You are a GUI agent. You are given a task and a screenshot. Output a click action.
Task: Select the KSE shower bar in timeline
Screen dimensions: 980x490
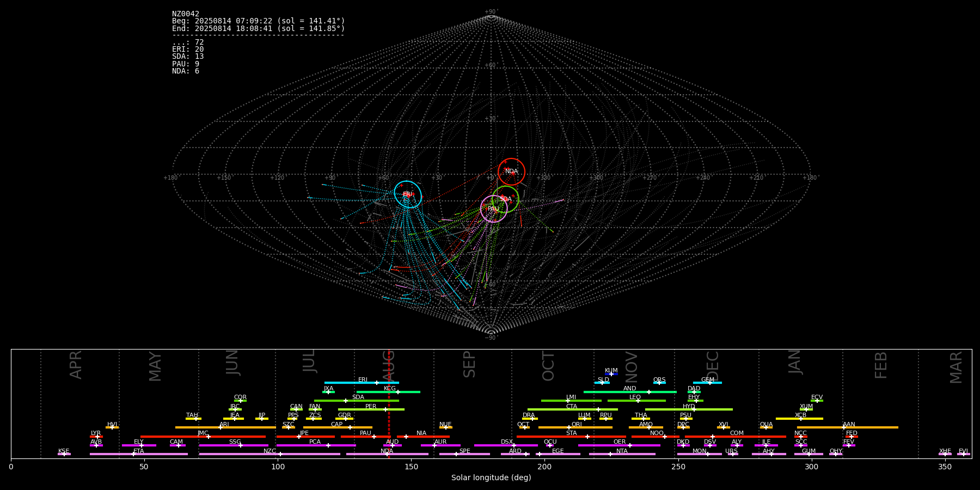tap(64, 454)
